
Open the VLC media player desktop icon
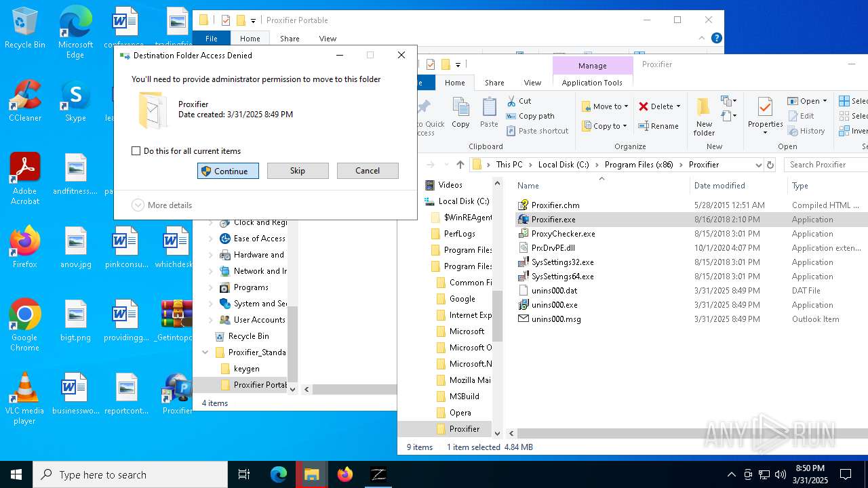click(x=24, y=399)
